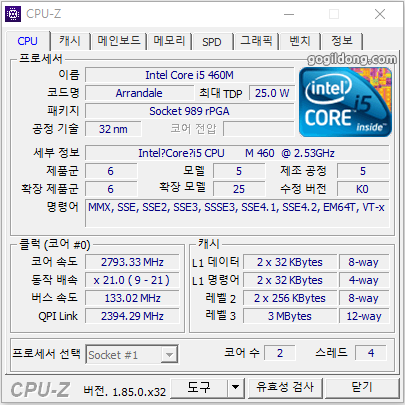This screenshot has width=405, height=405.
Task: Click the Socket 989 rPGA package value
Action: [x=189, y=111]
